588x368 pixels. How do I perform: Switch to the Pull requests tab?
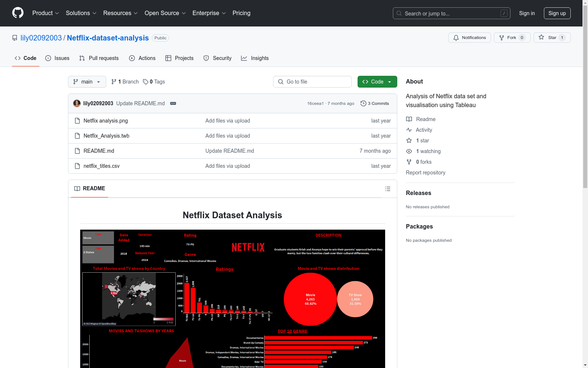pos(99,58)
